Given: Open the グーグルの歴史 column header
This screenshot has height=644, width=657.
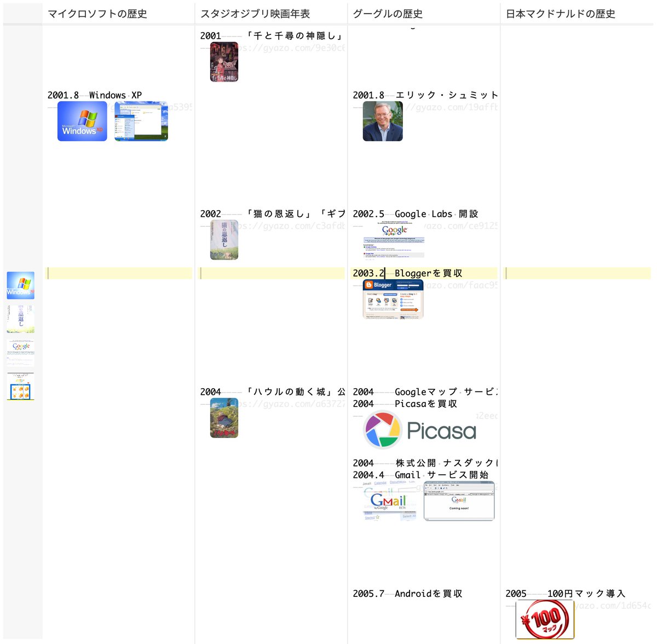Looking at the screenshot, I should [388, 14].
